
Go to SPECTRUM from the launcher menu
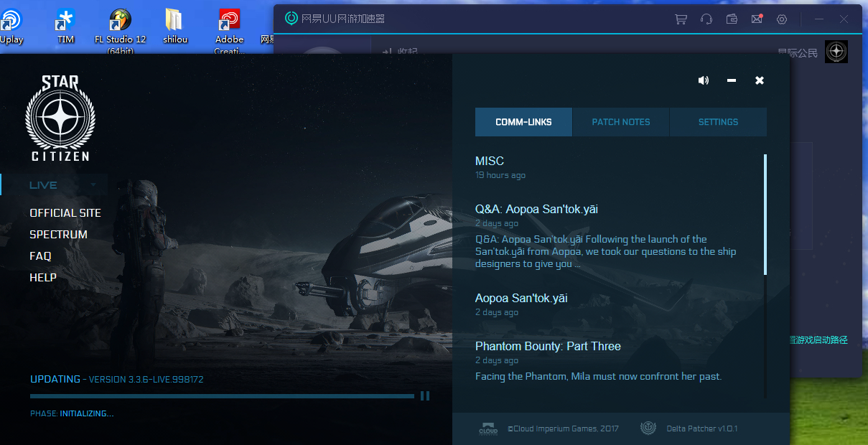tap(58, 235)
